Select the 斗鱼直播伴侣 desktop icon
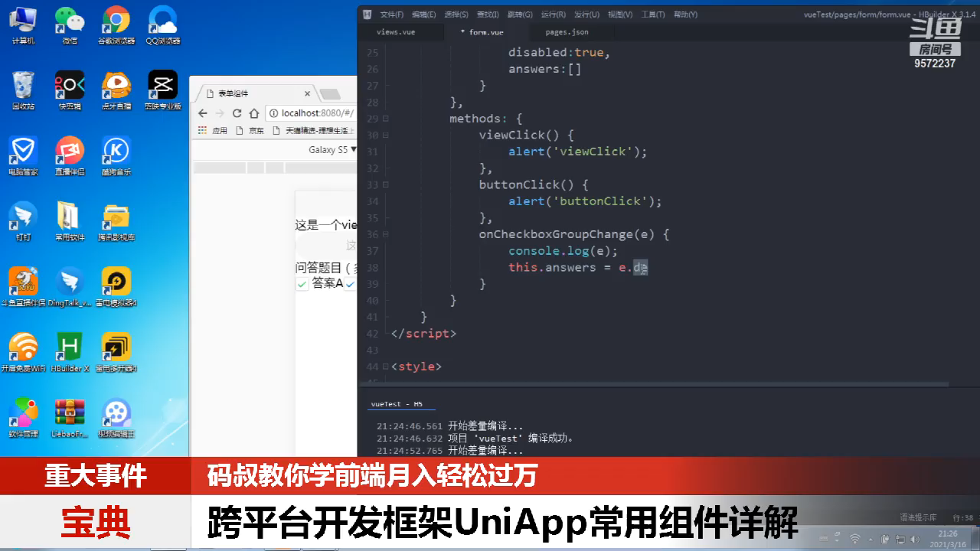 (23, 287)
